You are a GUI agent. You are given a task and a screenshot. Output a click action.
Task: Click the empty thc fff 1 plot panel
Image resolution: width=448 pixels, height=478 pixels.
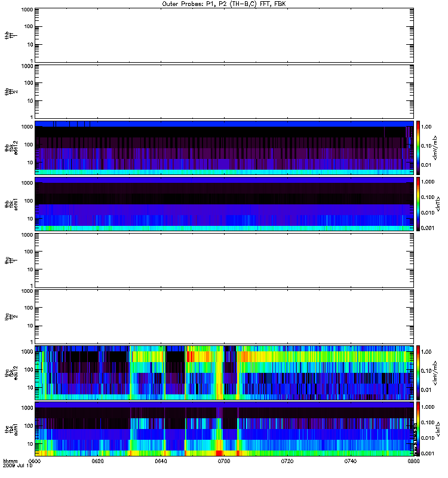[x=224, y=261]
